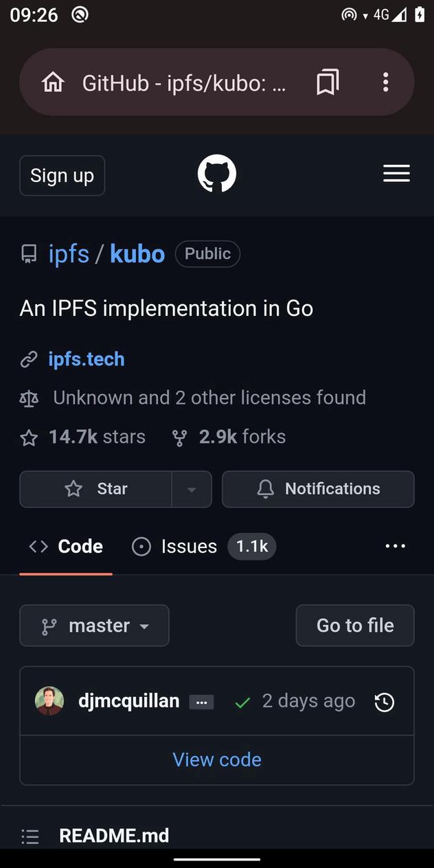Screen dimensions: 434x868
Task: Open the more options ellipsis near Issues
Action: click(x=396, y=546)
